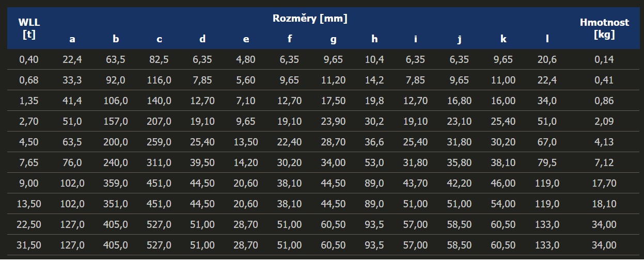644x263 pixels.
Task: Click column header letter g
Action: click(x=333, y=40)
